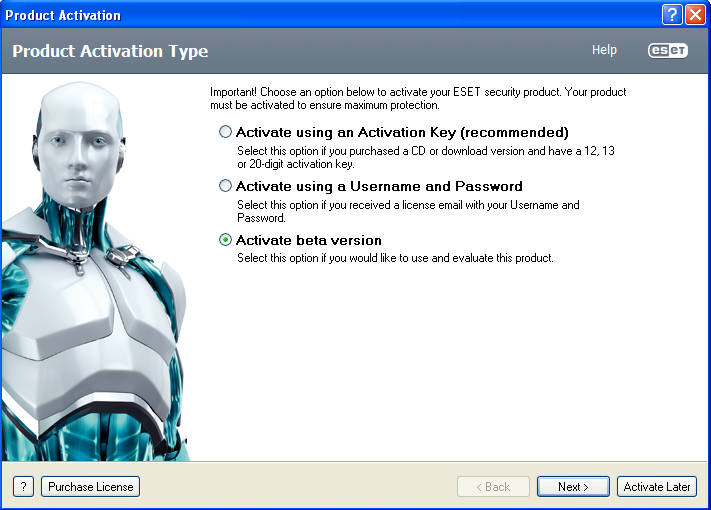Click the ESET robot image
Viewport: 711px width, 510px height.
(94, 271)
